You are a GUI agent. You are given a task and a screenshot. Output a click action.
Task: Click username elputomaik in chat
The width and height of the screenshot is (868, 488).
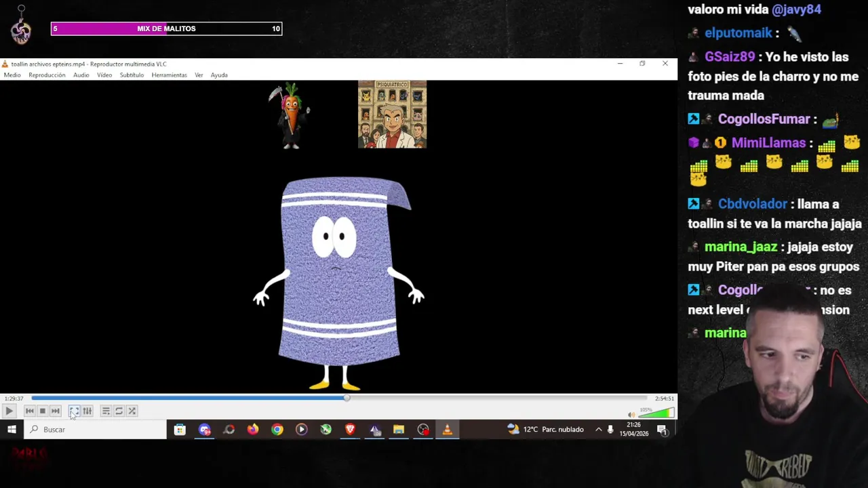tap(738, 33)
